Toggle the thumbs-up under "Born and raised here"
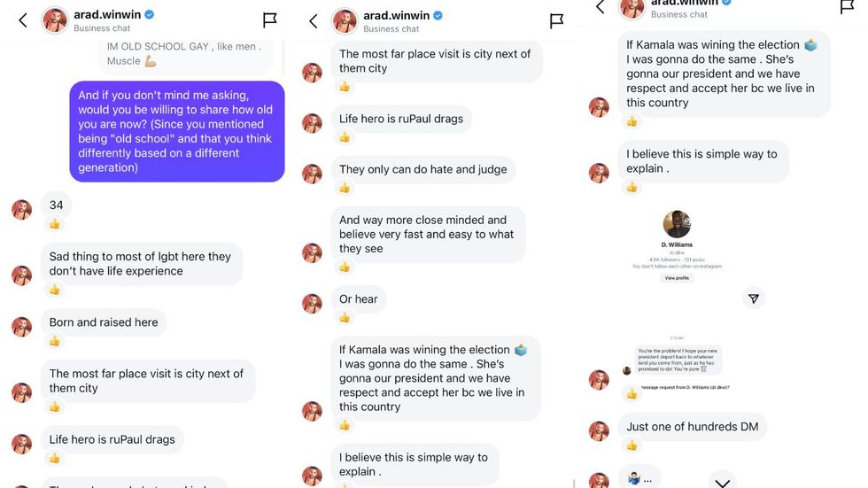 point(55,341)
